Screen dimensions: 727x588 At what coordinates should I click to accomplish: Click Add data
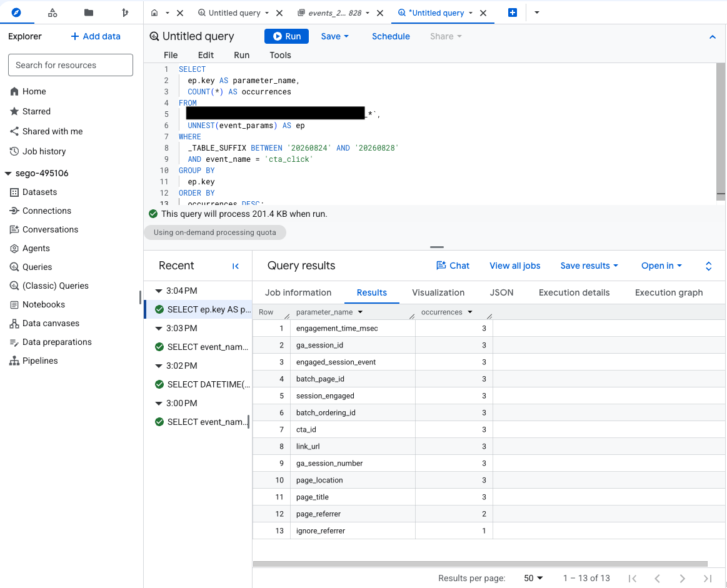[x=96, y=36]
